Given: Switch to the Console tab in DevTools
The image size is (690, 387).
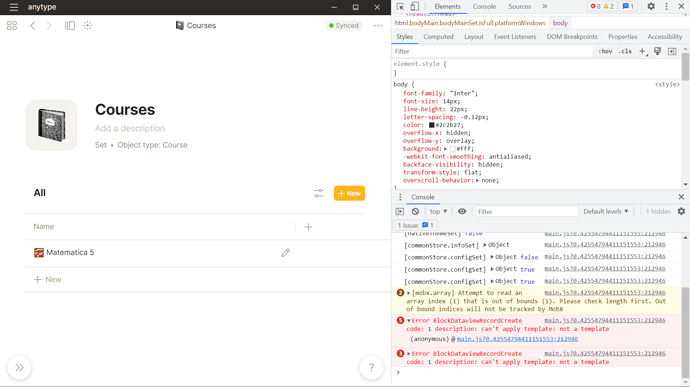Looking at the screenshot, I should point(484,7).
